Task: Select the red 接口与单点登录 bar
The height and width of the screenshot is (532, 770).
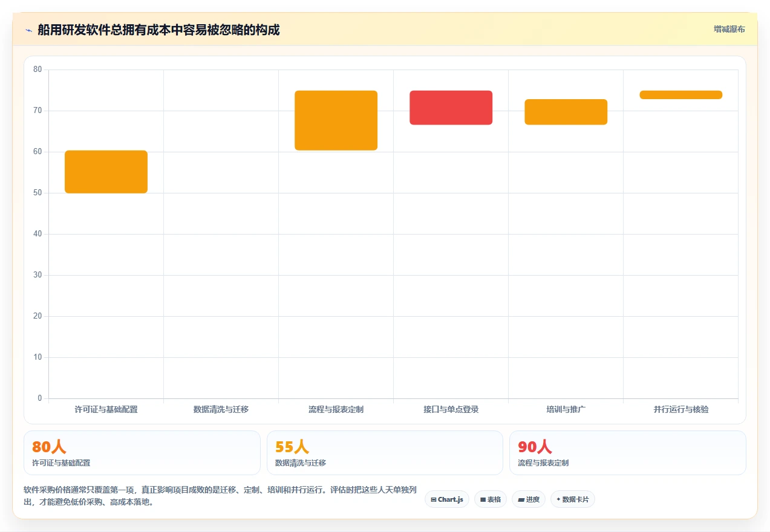Action: pyautogui.click(x=451, y=108)
